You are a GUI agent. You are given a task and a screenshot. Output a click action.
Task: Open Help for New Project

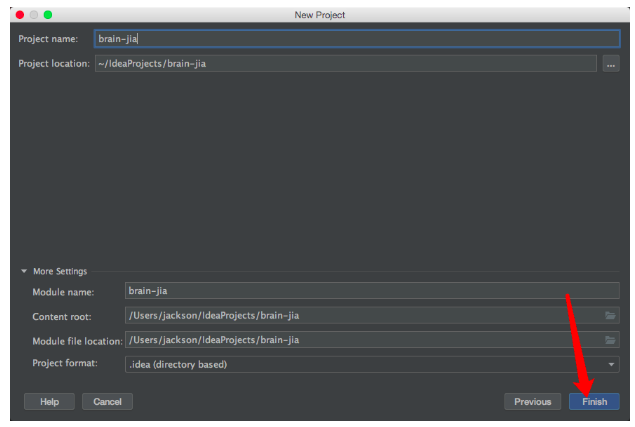(x=49, y=401)
